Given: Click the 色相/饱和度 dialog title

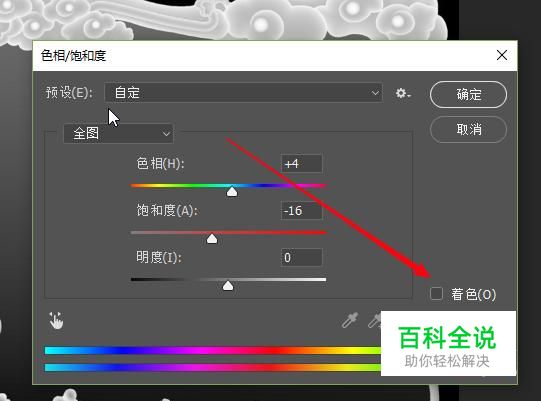Looking at the screenshot, I should coord(73,56).
